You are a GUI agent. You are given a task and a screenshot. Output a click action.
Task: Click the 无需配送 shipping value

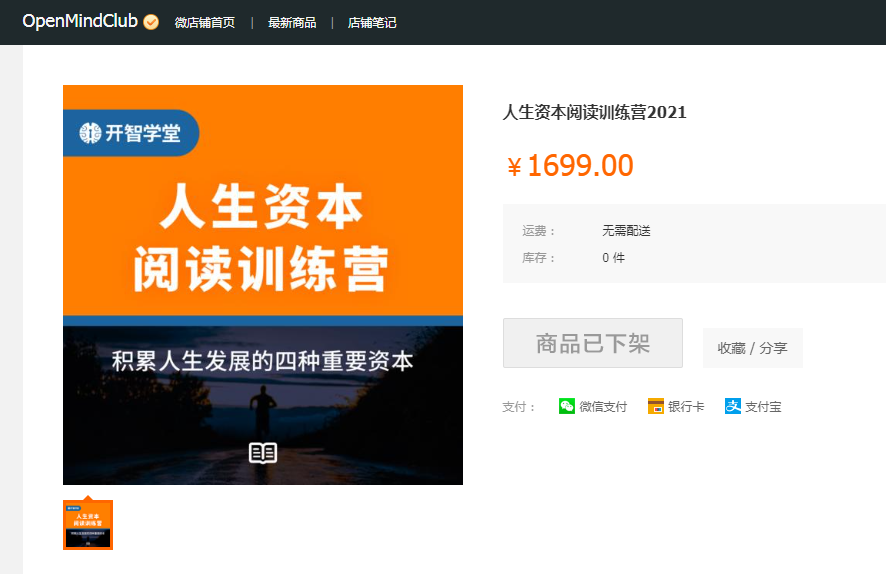626,231
